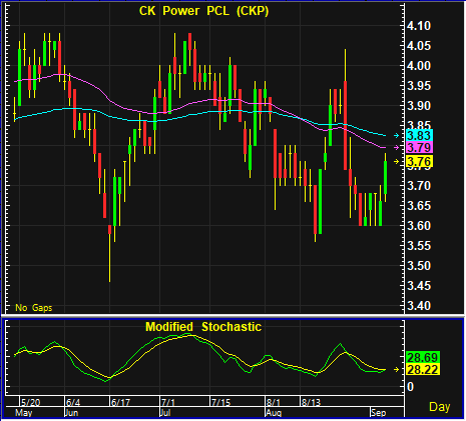The image size is (466, 421).
Task: Click the 3.55 price axis label
Action: coord(419,246)
